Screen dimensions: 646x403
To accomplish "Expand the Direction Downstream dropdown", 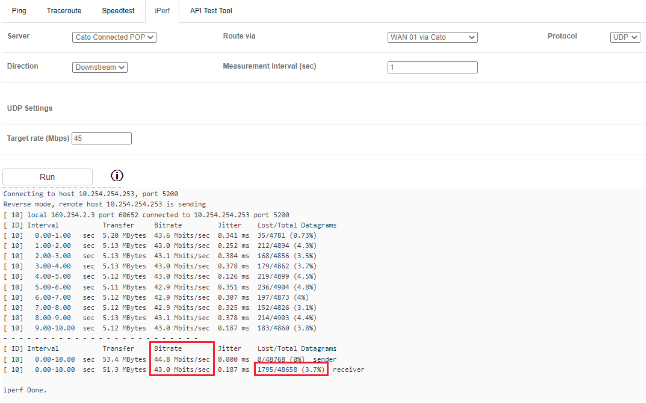I will (x=100, y=67).
